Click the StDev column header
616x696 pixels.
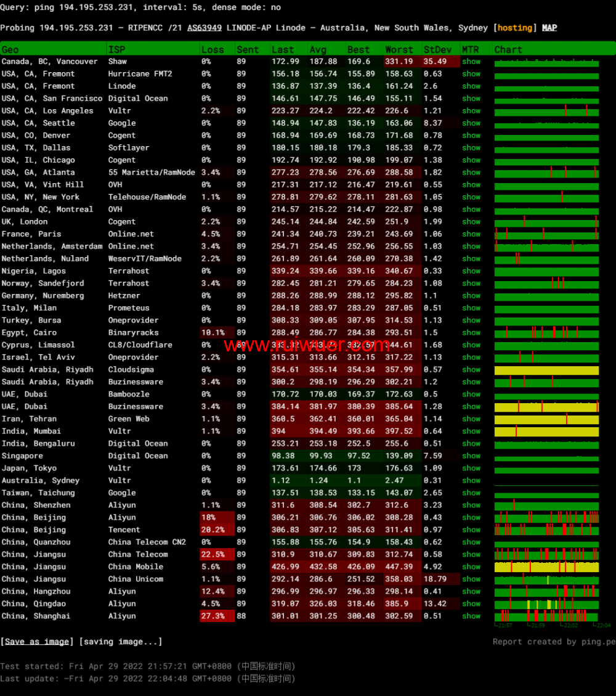(437, 50)
